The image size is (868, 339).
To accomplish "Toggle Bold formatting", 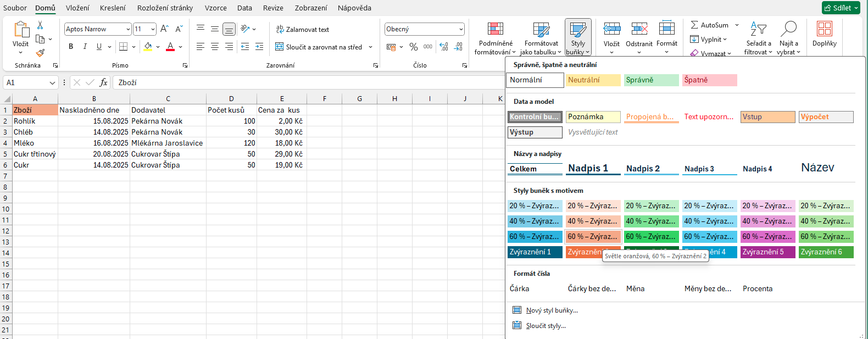I will click(71, 47).
